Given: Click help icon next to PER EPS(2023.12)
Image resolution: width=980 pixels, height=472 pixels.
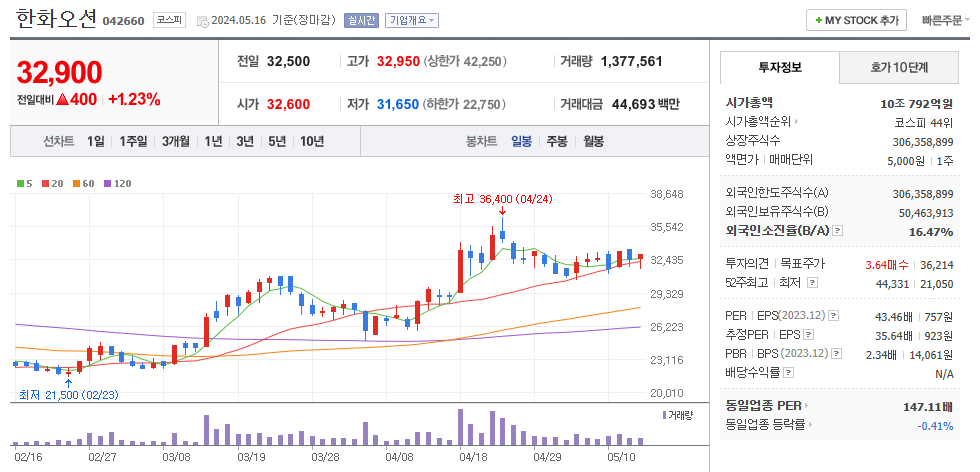Looking at the screenshot, I should click(x=834, y=316).
